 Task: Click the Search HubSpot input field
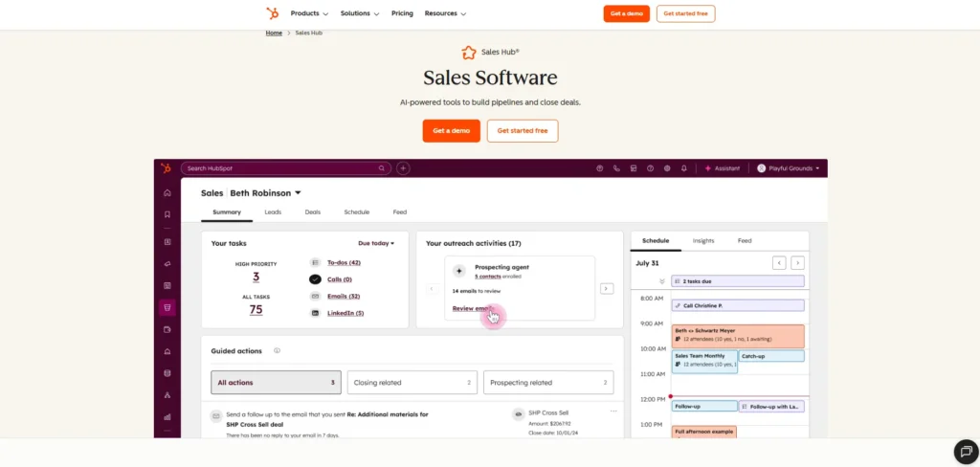286,168
